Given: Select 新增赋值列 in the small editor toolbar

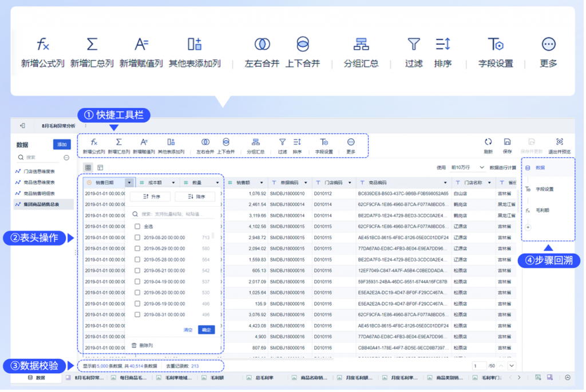Looking at the screenshot, I should click(x=144, y=146).
